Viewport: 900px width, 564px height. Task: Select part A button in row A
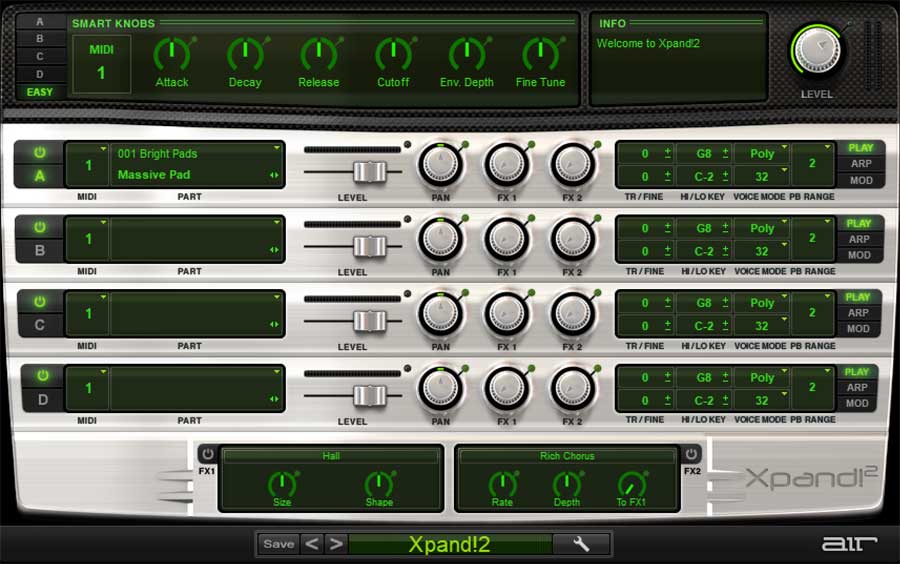point(39,176)
